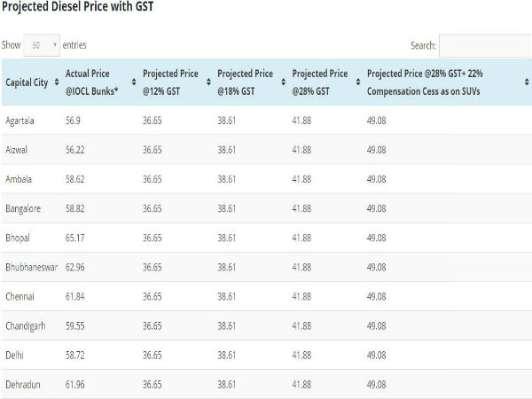Viewport: 532px width, 399px height.
Task: Focus the Search input field
Action: click(484, 45)
